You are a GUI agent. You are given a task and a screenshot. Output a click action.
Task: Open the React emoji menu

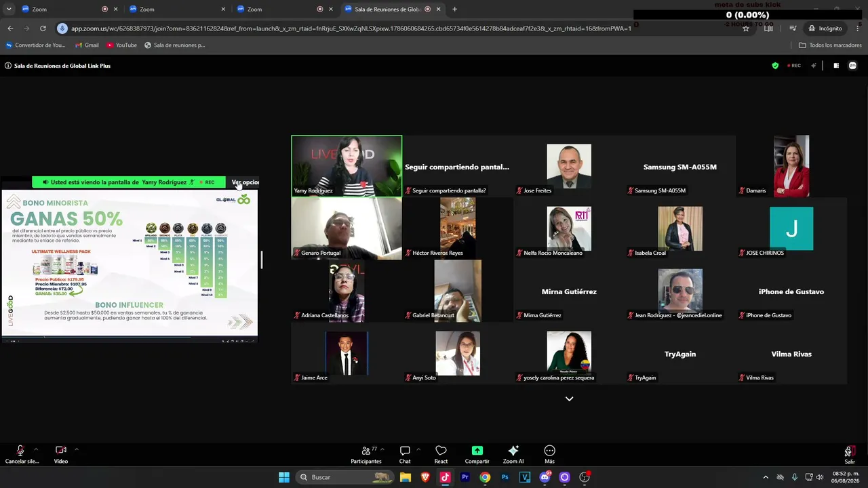point(441,454)
